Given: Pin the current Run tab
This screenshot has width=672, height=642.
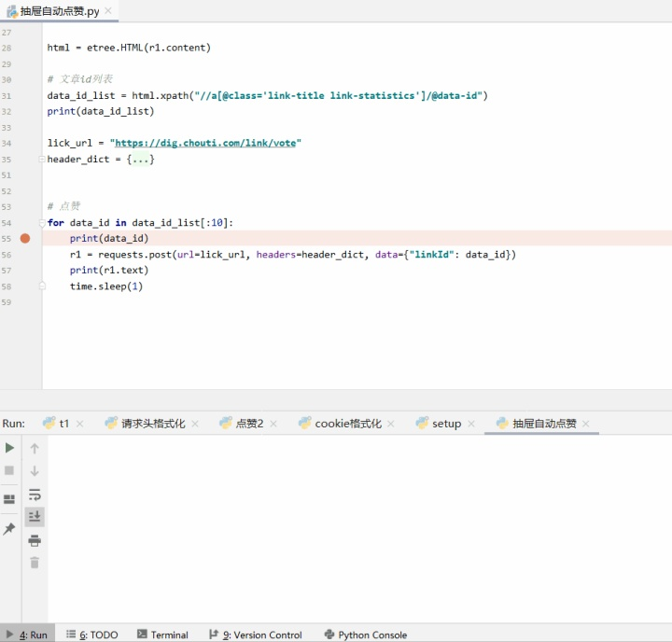Looking at the screenshot, I should pos(9,529).
